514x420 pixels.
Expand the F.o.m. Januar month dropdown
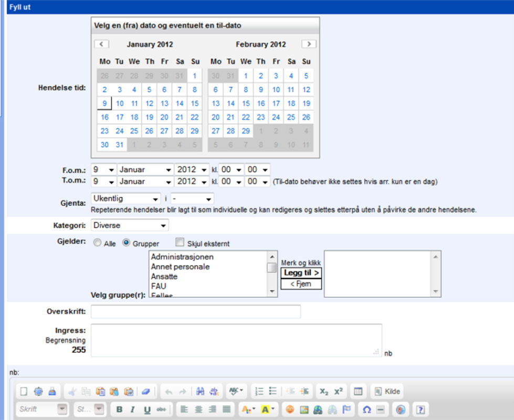[145, 170]
